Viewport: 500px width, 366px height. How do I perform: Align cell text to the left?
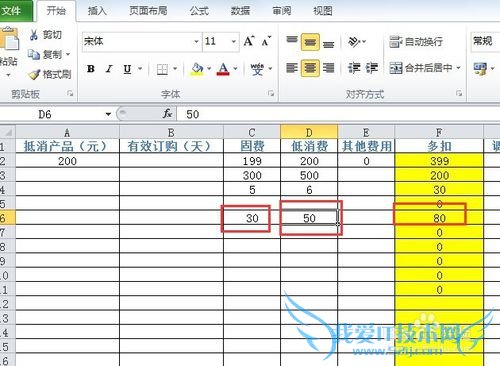click(x=292, y=68)
